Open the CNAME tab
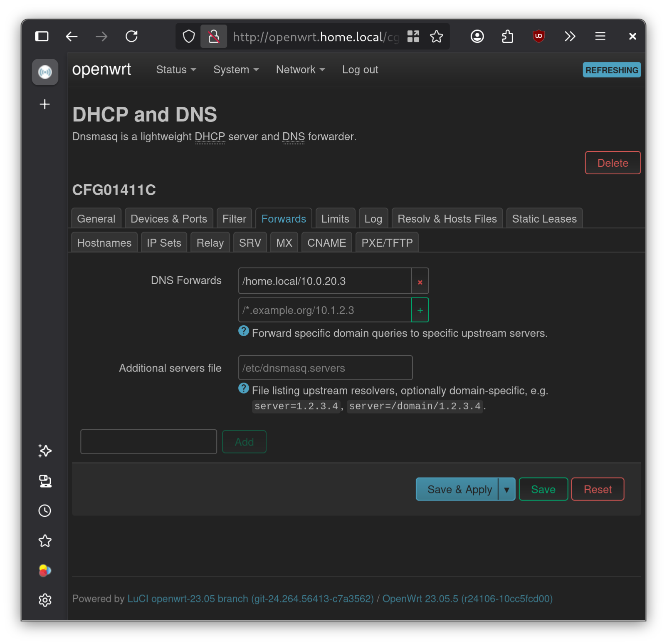The image size is (667, 644). (326, 243)
